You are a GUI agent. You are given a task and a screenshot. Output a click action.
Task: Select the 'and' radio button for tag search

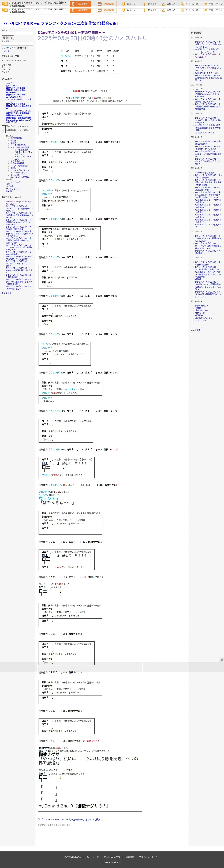(7, 48)
